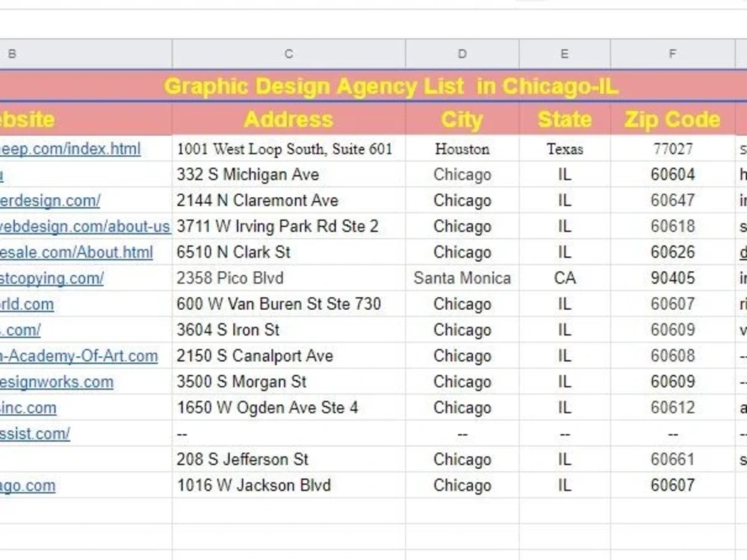This screenshot has width=747, height=560.
Task: Select column header C
Action: pyautogui.click(x=288, y=54)
